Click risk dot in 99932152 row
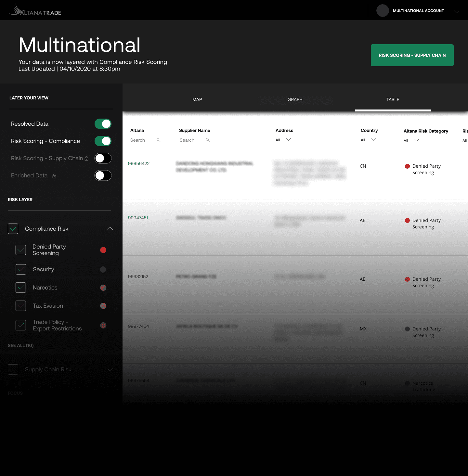Image resolution: width=468 pixels, height=476 pixels. [407, 279]
